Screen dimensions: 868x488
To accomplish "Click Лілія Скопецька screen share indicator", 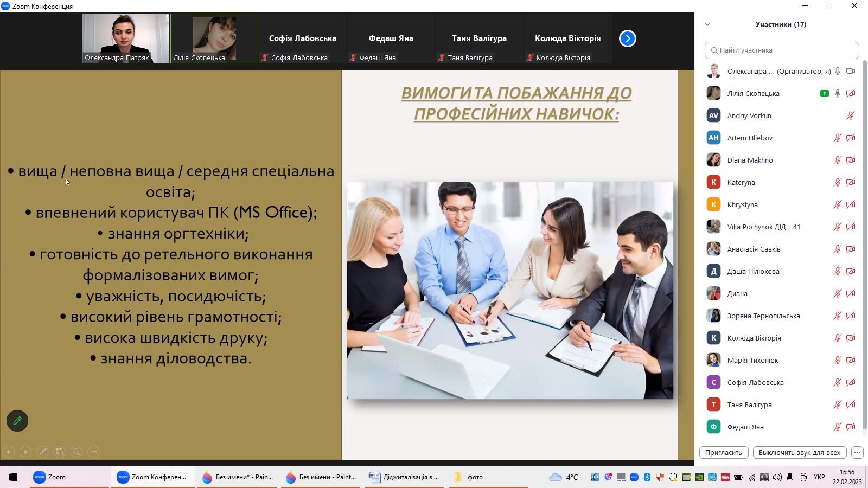I will (825, 93).
